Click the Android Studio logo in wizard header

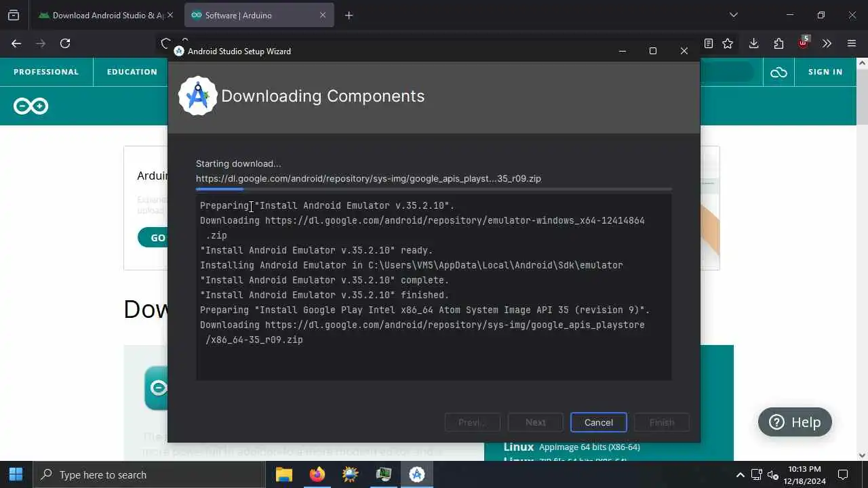pos(197,96)
